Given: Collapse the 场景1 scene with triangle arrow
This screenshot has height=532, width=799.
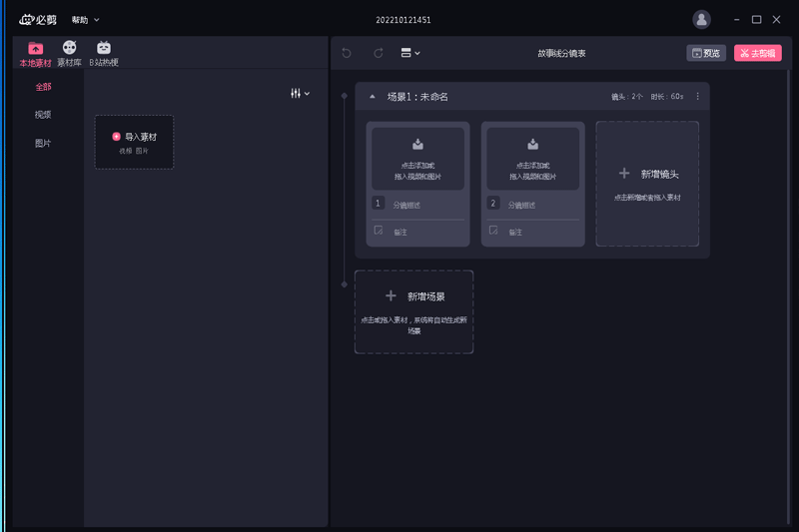Looking at the screenshot, I should (373, 97).
